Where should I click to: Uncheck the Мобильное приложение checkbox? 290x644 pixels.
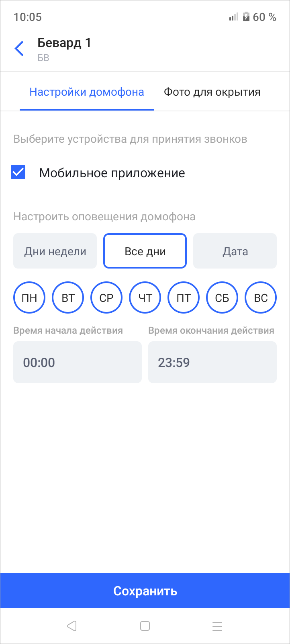tap(18, 172)
